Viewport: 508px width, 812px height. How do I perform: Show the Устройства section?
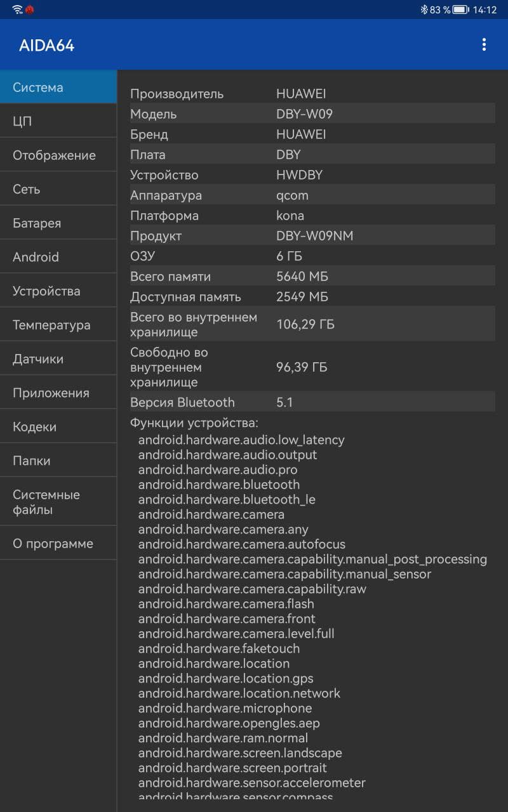(x=58, y=291)
